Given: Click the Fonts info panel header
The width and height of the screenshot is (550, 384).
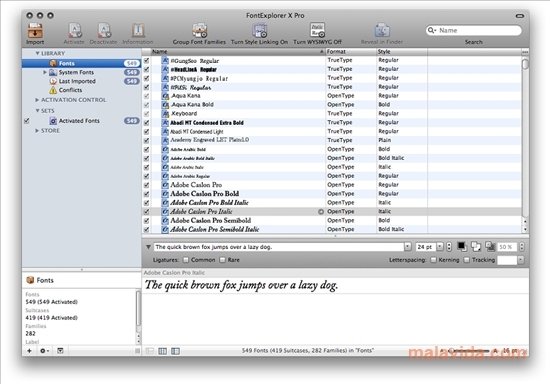Looking at the screenshot, I should tap(81, 280).
